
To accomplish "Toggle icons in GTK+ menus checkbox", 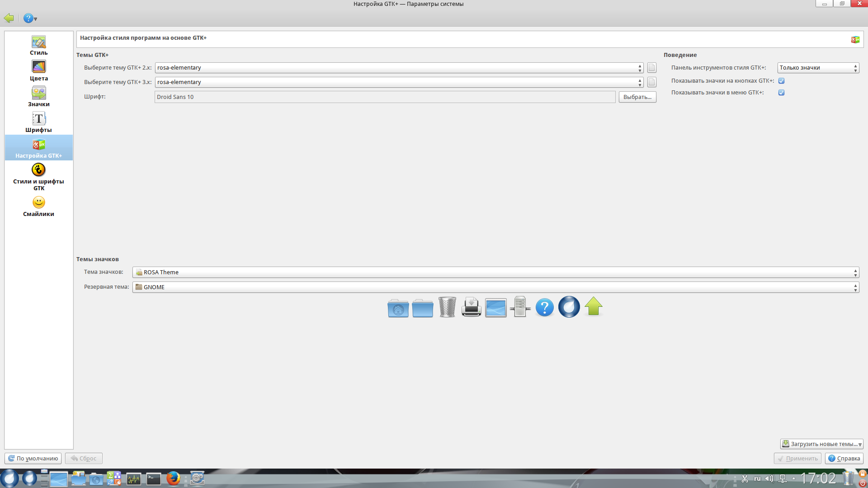I will coord(781,93).
